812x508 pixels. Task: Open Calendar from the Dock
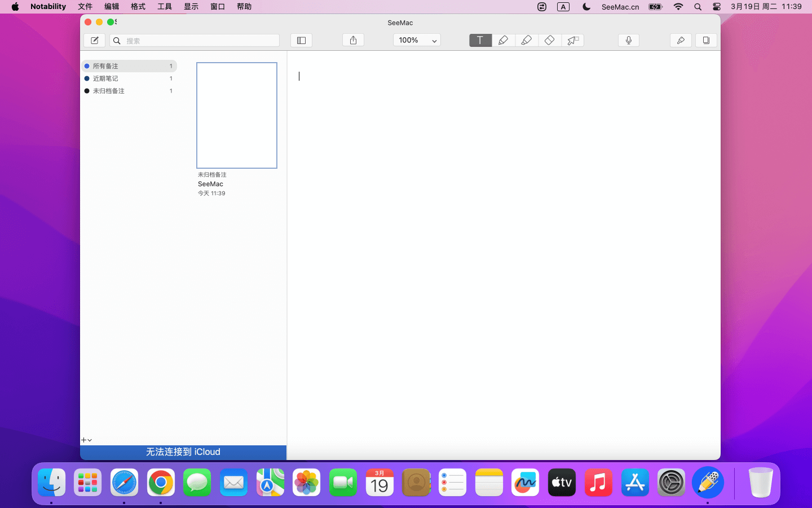pos(379,483)
